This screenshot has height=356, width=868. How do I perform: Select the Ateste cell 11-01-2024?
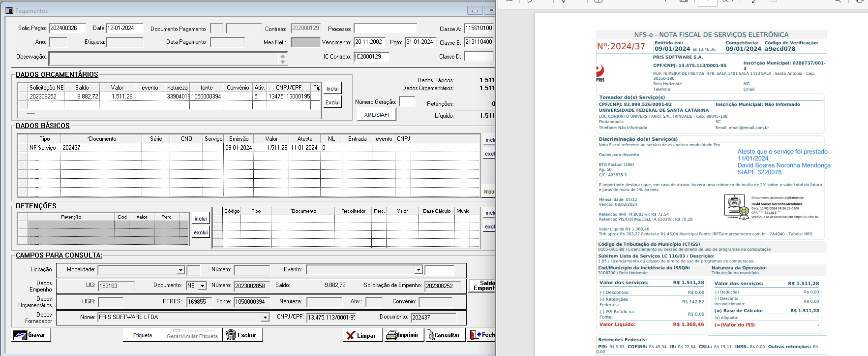coord(304,148)
